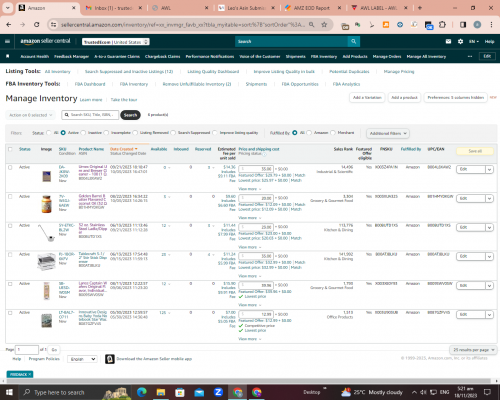Select Fulfilled By Merchant radio button
Image resolution: width=500 pixels, height=400 pixels.
click(x=333, y=133)
